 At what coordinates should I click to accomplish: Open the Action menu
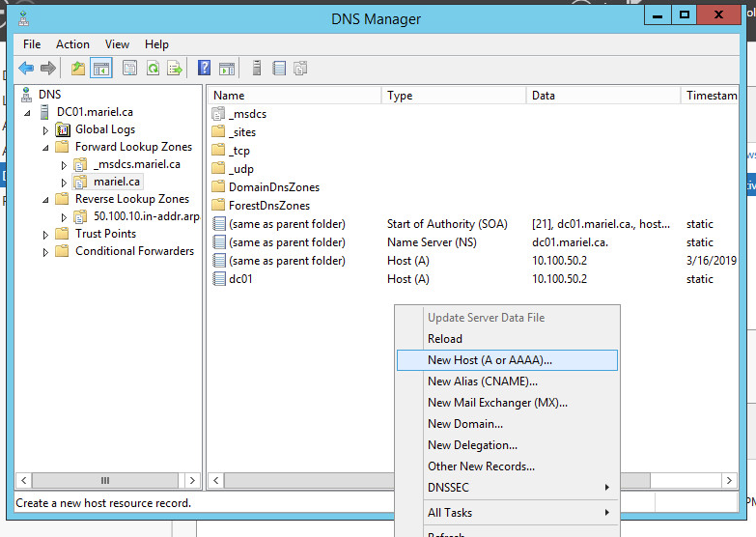tap(72, 44)
